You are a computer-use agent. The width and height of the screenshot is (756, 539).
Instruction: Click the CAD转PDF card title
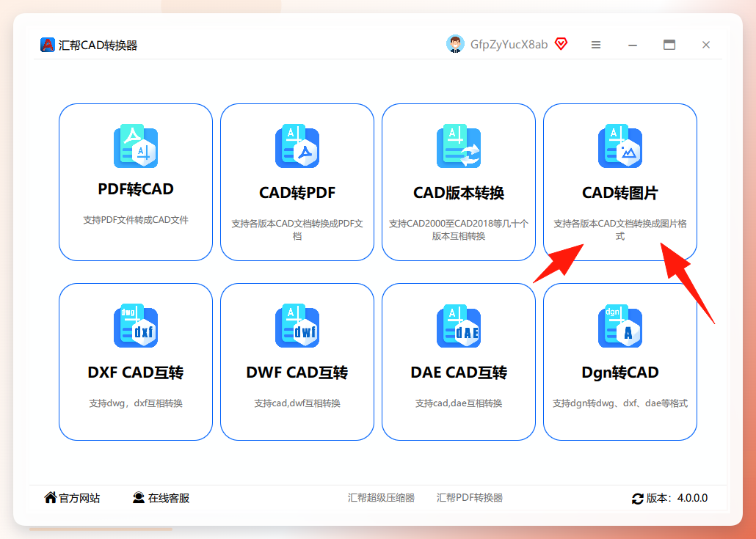click(297, 193)
